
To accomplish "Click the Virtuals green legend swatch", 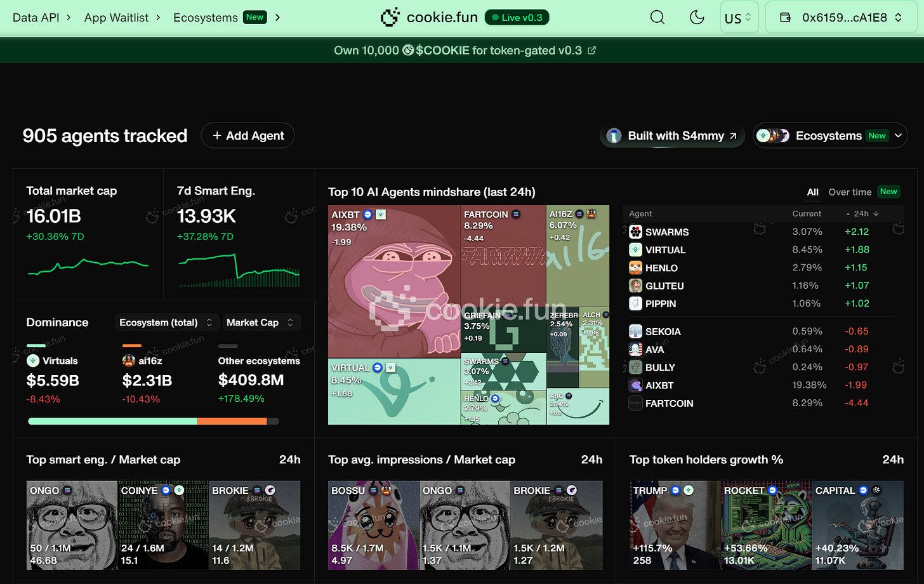I will coord(36,346).
